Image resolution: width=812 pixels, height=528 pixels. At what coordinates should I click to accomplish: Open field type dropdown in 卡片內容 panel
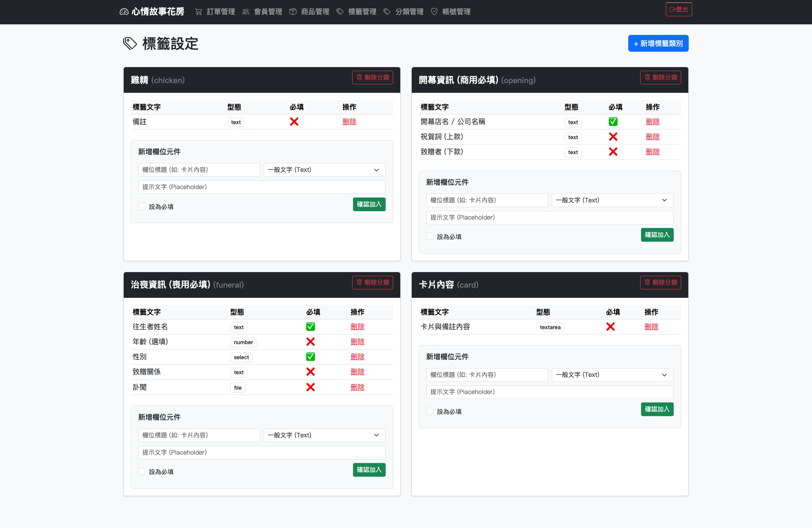click(612, 375)
